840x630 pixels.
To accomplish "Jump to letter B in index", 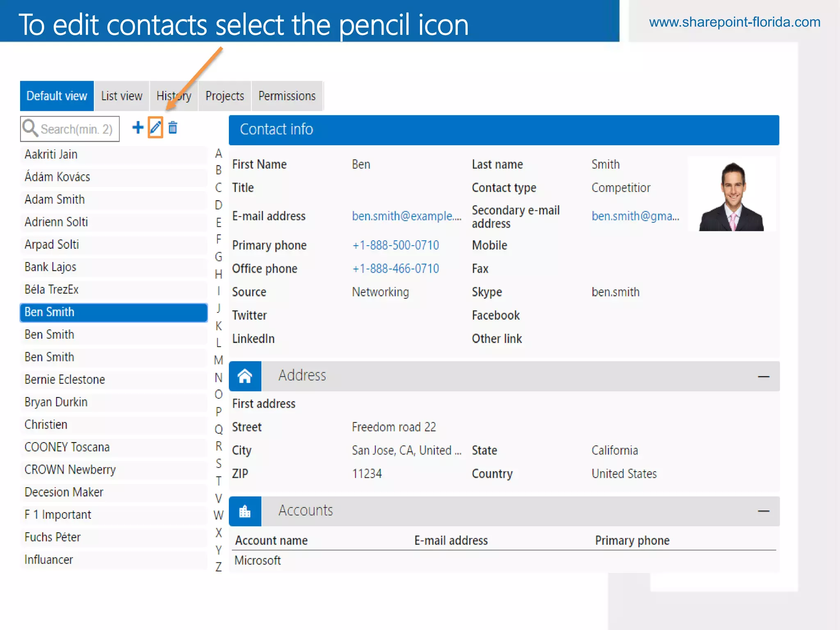I will [219, 170].
